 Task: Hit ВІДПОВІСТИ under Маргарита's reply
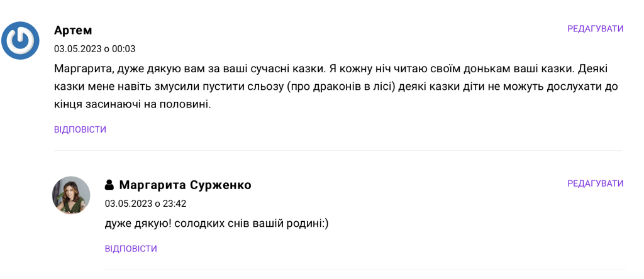coord(131,248)
